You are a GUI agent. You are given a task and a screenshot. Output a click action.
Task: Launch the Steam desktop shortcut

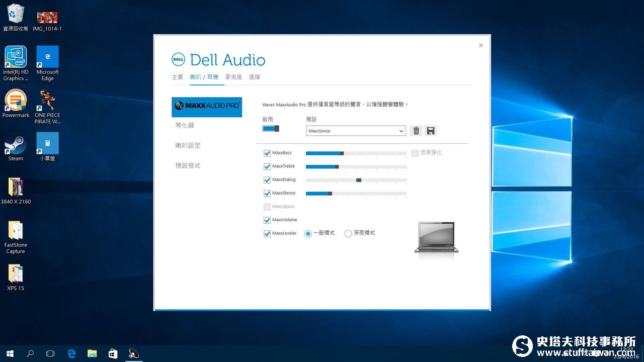pyautogui.click(x=16, y=147)
